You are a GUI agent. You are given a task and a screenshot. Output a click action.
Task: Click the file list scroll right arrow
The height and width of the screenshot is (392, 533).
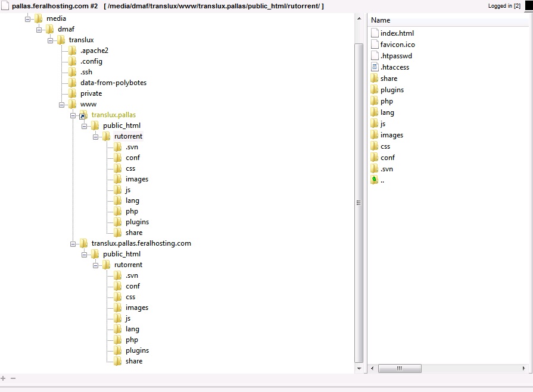[x=523, y=368]
